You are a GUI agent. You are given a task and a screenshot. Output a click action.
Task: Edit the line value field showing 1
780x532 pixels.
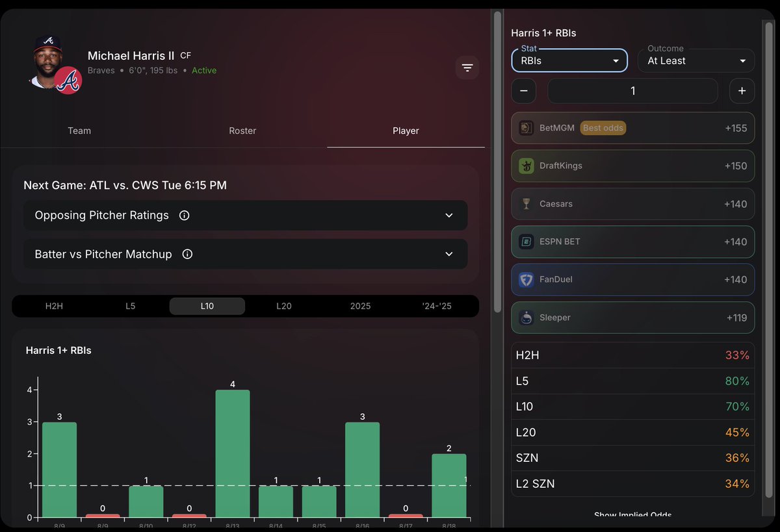click(x=632, y=91)
